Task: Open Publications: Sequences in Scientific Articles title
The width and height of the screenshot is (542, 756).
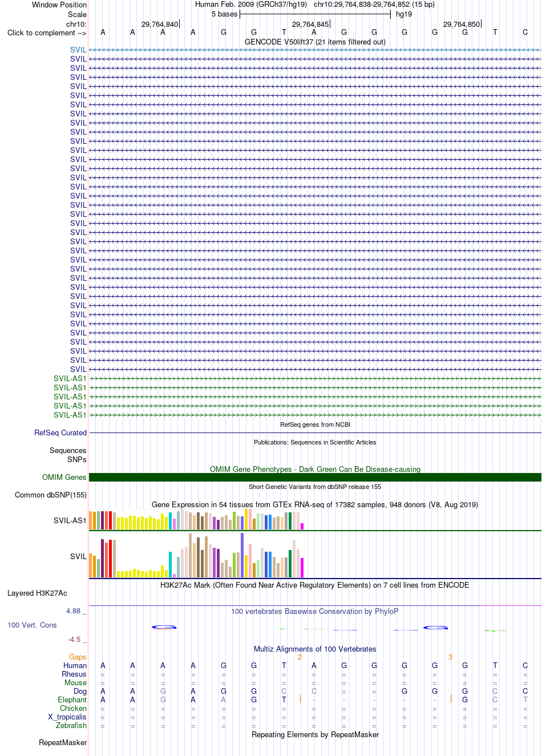Action: (315, 442)
